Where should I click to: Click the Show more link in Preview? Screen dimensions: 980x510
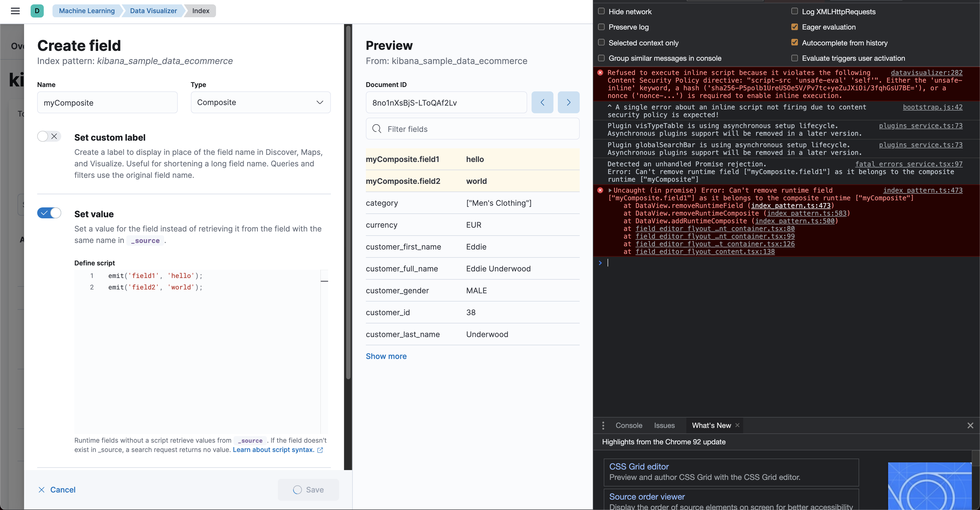click(x=386, y=356)
